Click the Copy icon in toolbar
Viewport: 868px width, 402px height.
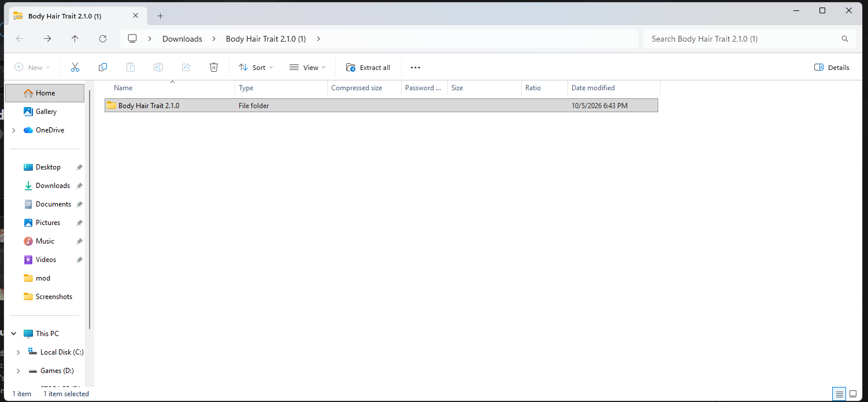click(x=103, y=68)
